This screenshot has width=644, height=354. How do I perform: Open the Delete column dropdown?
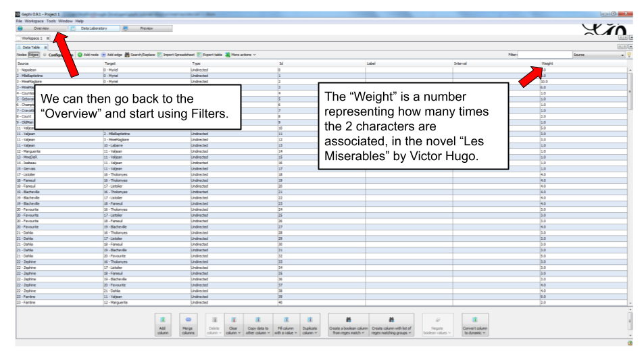coord(214,324)
